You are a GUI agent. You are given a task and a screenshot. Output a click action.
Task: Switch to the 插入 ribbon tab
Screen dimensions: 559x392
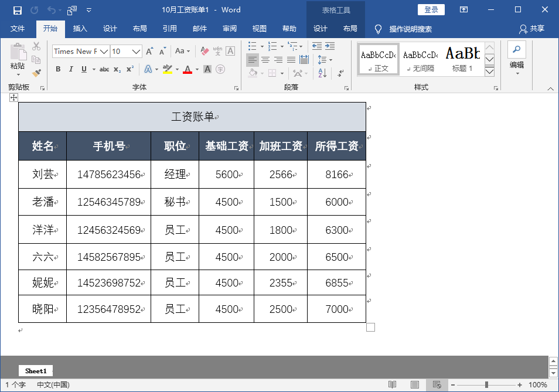[x=79, y=28]
